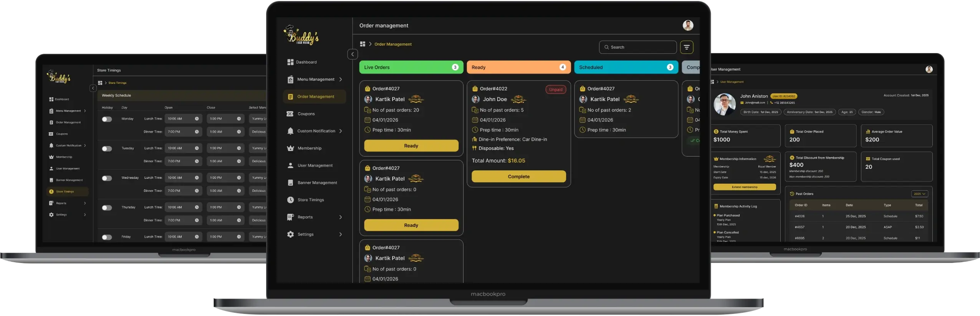Image resolution: width=980 pixels, height=316 pixels.
Task: Open Order Management in center sidebar
Action: tap(315, 96)
